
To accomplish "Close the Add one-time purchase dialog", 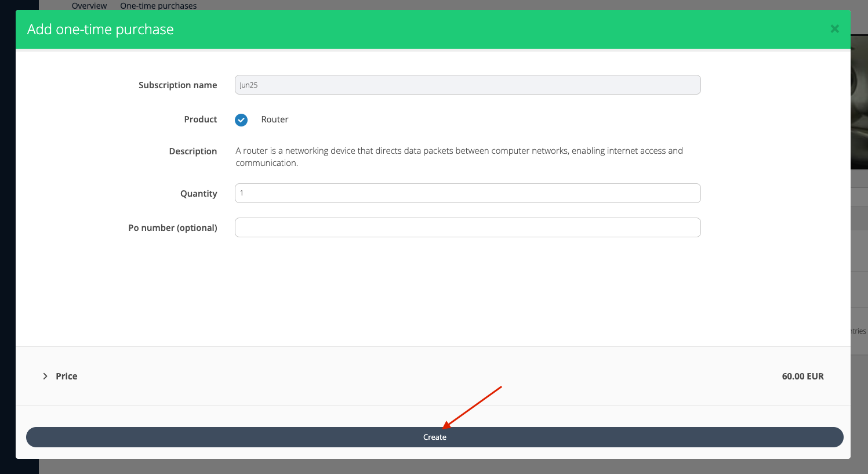I will (834, 29).
